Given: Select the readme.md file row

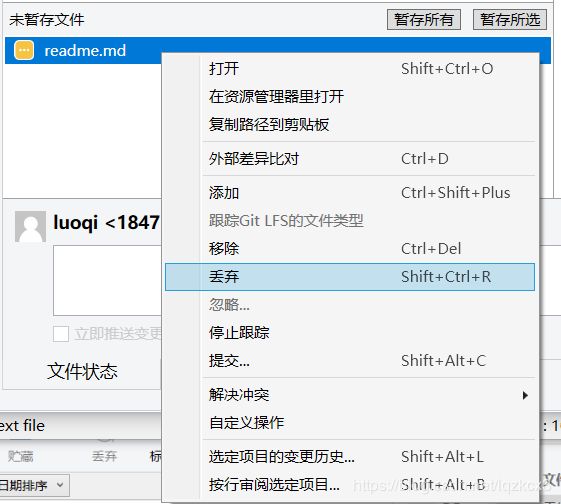Looking at the screenshot, I should coord(278,50).
